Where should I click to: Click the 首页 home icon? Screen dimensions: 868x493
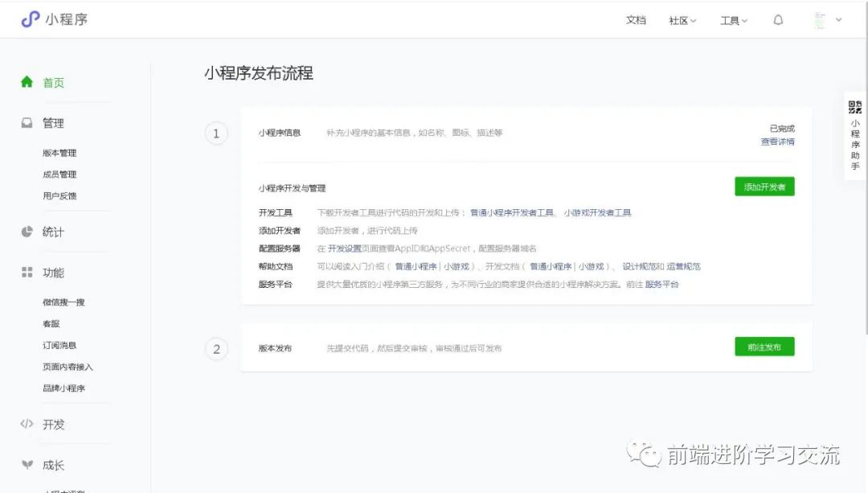pos(27,82)
